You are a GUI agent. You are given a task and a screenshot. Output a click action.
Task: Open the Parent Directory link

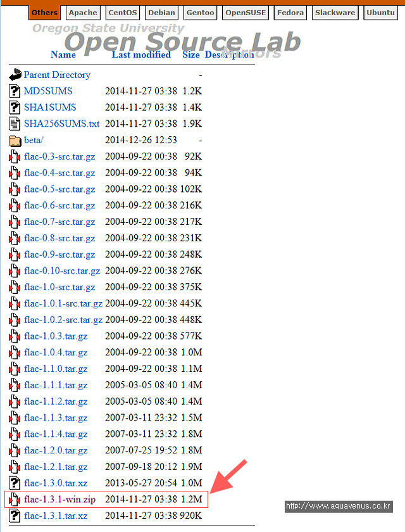click(x=57, y=75)
